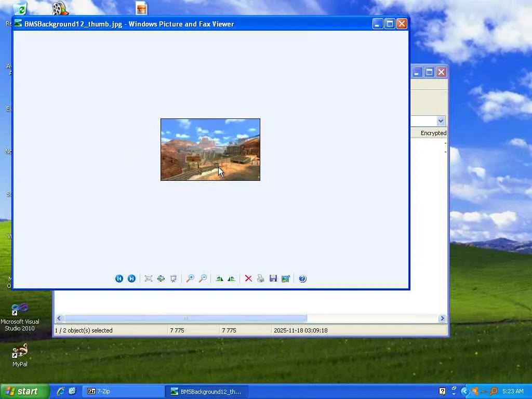Open second Quick Launch browser icon

[72, 391]
